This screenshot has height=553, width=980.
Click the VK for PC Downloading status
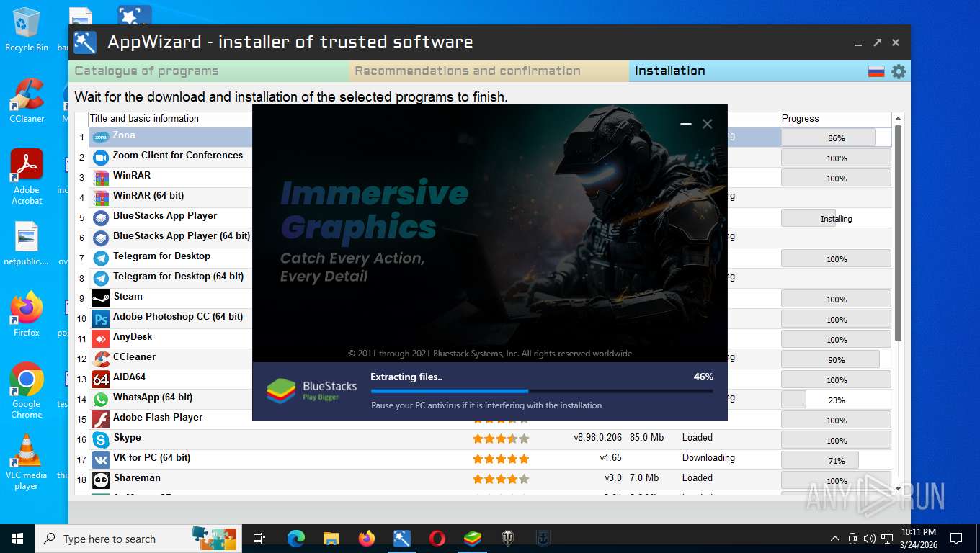tap(708, 458)
